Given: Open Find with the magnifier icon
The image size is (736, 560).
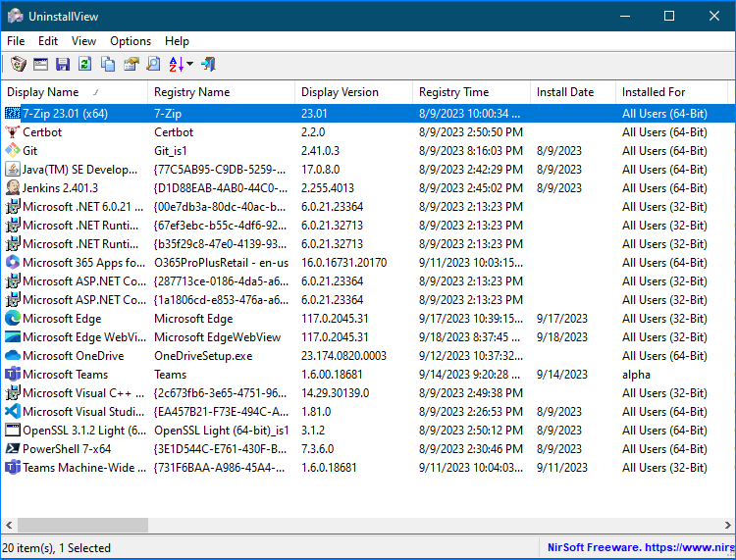Looking at the screenshot, I should coord(153,64).
